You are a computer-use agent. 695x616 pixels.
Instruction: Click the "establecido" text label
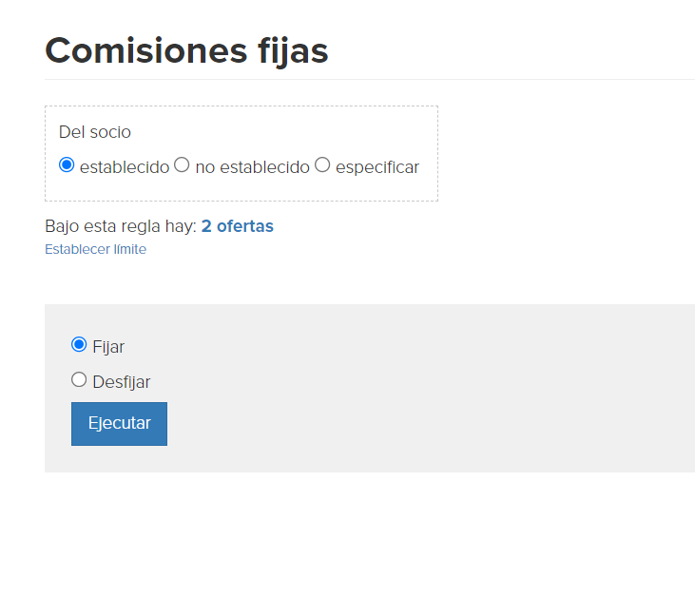[x=125, y=167]
